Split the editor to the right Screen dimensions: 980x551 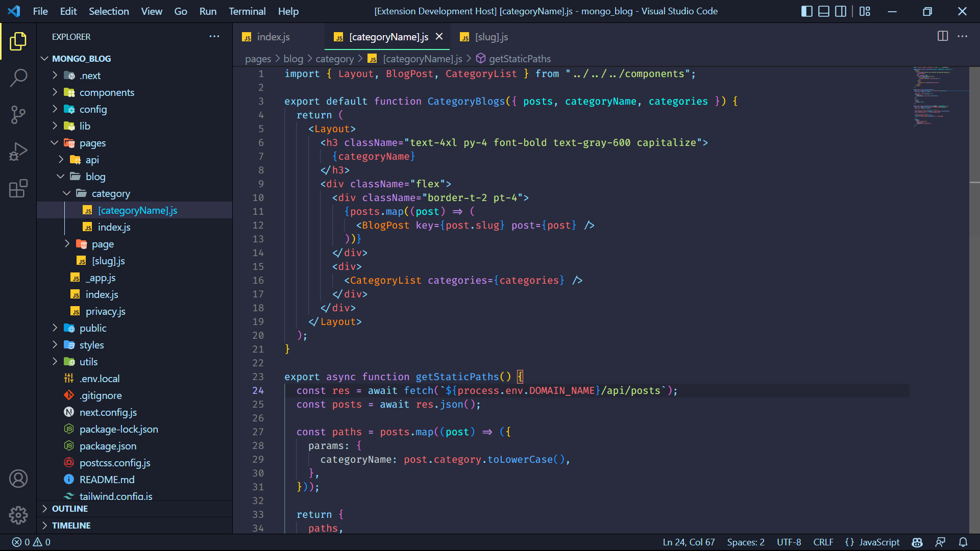pyautogui.click(x=943, y=36)
